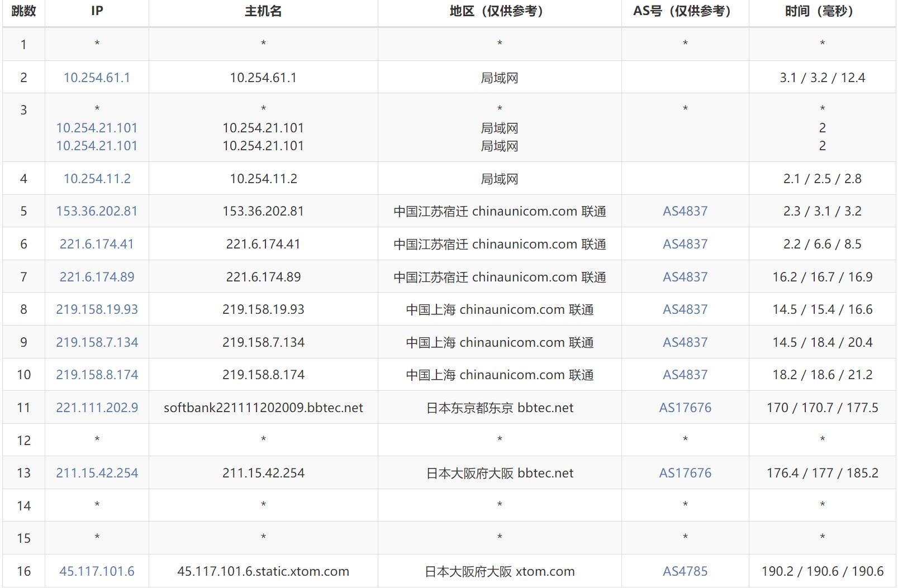The image size is (898, 588).
Task: Open AS4837 link in hop 10 row
Action: (x=685, y=375)
